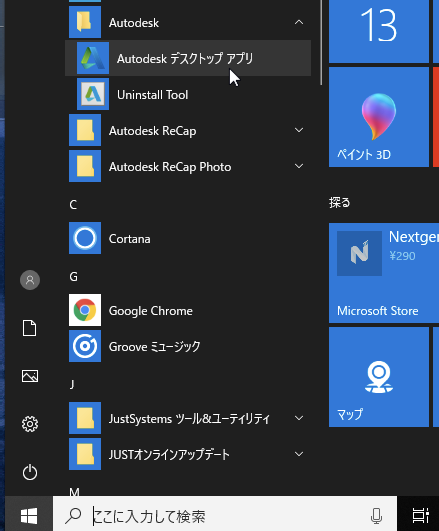Select the Autodesk デスクトップ アプリ label
The width and height of the screenshot is (439, 531).
tap(185, 59)
